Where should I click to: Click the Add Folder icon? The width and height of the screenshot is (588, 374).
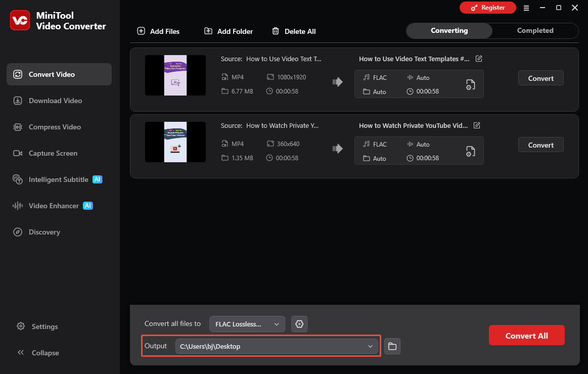(x=208, y=31)
